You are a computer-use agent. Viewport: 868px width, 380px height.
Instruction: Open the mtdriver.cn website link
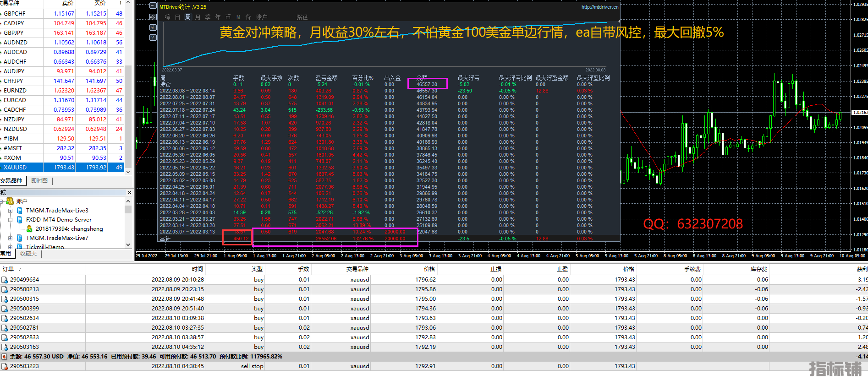click(x=599, y=7)
